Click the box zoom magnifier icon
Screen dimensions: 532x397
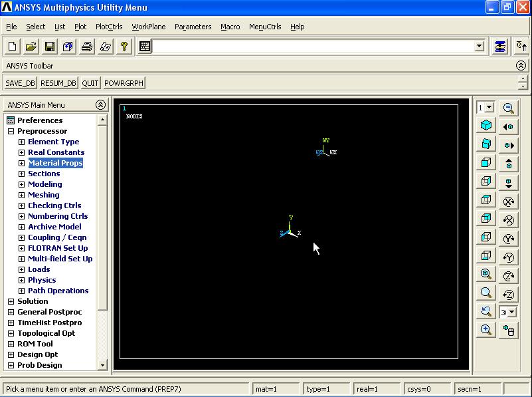pyautogui.click(x=486, y=293)
